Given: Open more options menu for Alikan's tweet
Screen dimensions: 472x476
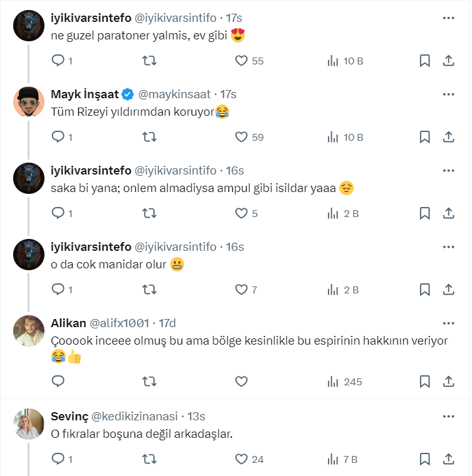Looking at the screenshot, I should pos(448,323).
